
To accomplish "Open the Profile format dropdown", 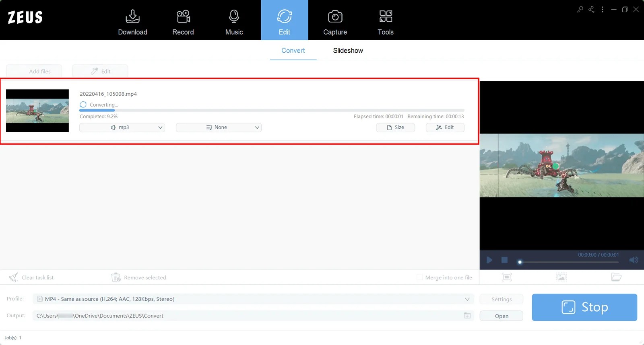I will click(253, 299).
